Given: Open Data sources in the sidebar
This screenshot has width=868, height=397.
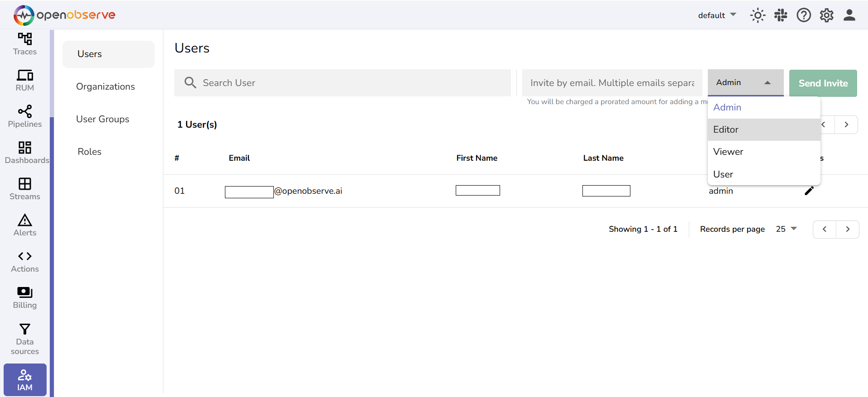Looking at the screenshot, I should click(25, 339).
